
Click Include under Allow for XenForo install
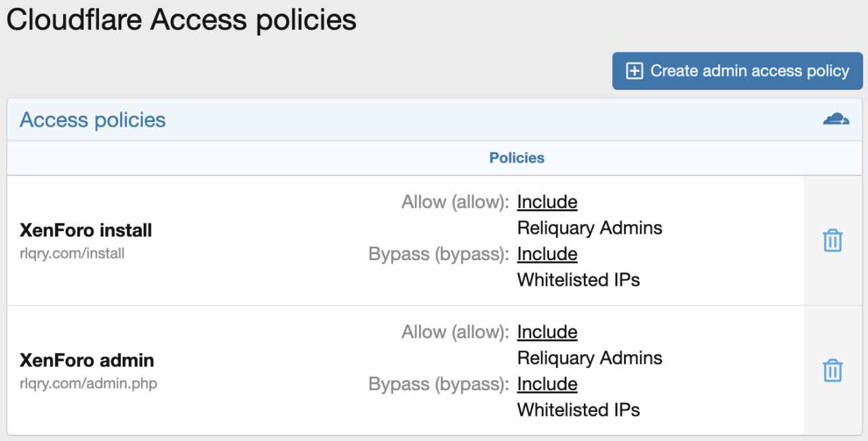pyautogui.click(x=547, y=202)
